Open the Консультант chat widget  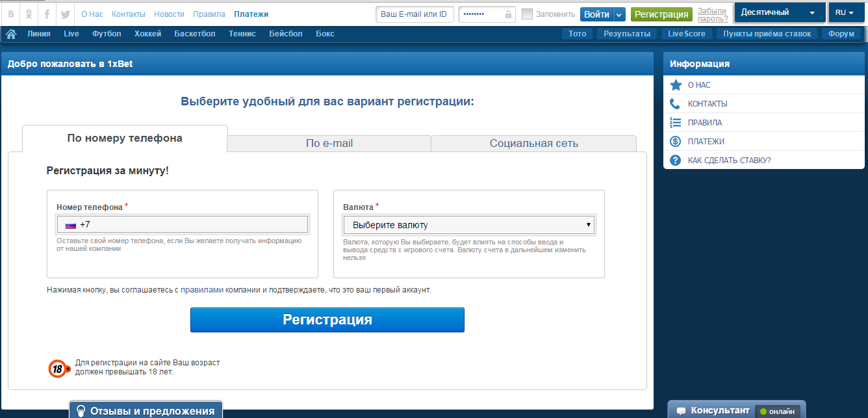click(x=737, y=410)
